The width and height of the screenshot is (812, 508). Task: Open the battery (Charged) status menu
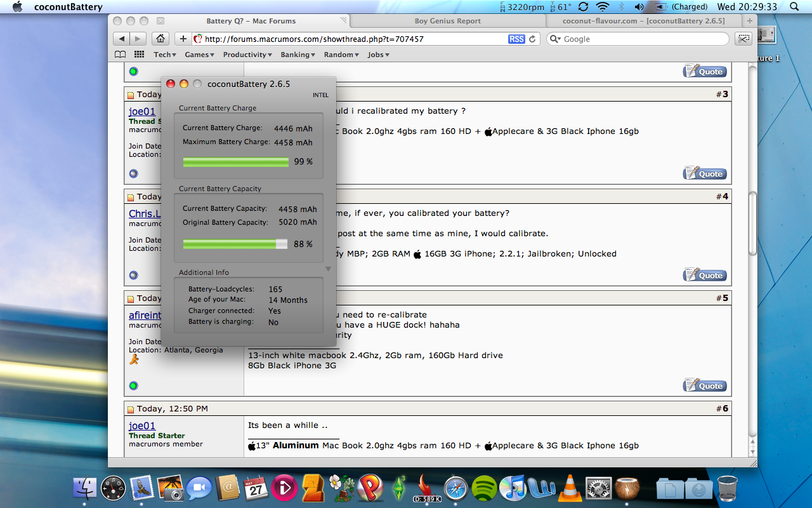coord(681,7)
